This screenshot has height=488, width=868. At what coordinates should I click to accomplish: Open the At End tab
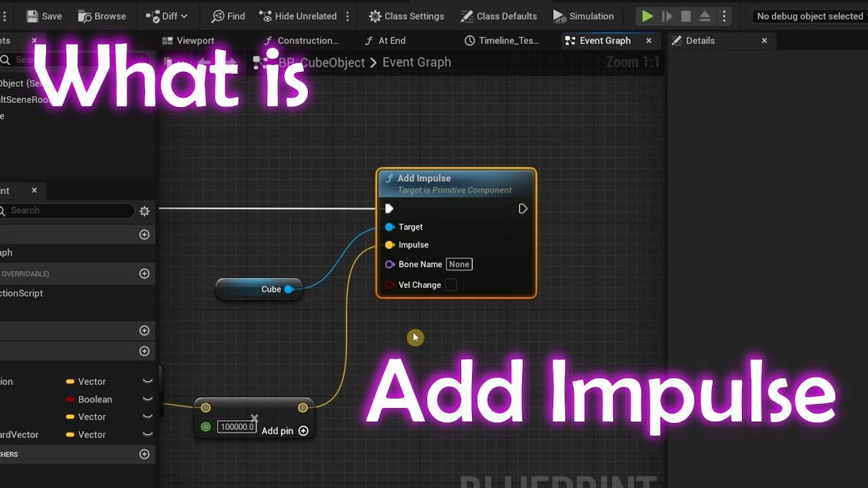tap(385, 41)
